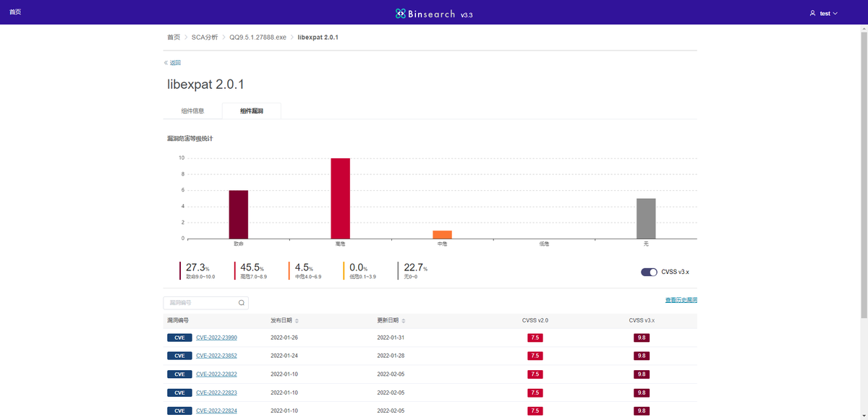
Task: Click the Binsearch logo in header
Action: coord(425,14)
